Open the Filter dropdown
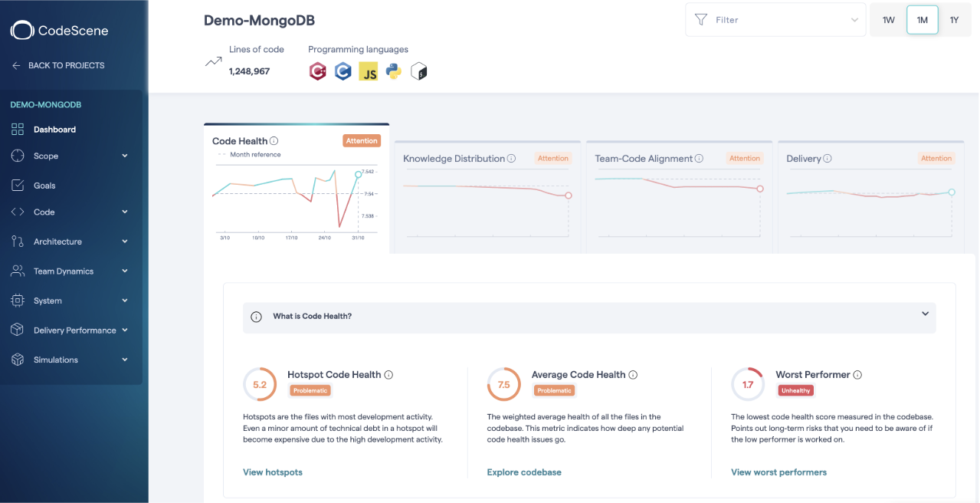The image size is (980, 503). [775, 19]
